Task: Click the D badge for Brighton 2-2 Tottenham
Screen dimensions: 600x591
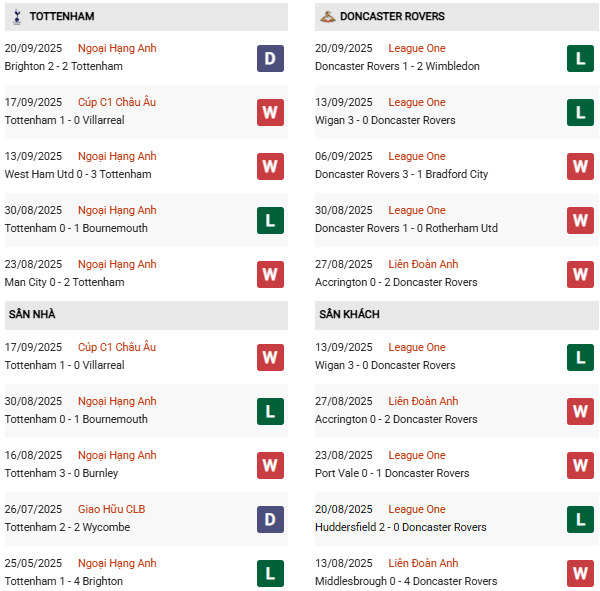Action: 270,58
